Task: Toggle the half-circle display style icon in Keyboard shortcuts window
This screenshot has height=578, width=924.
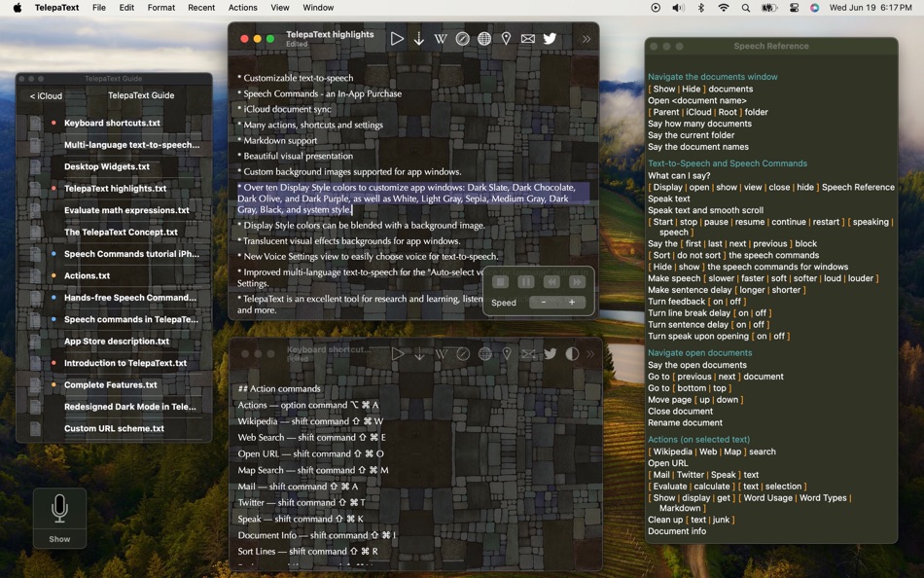Action: coord(572,354)
